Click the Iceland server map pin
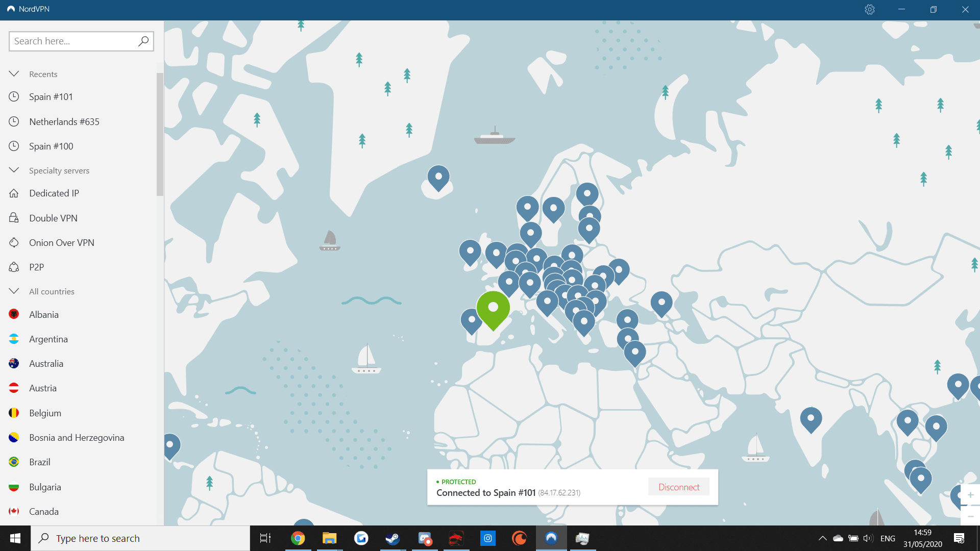Image resolution: width=980 pixels, height=551 pixels. coord(438,177)
